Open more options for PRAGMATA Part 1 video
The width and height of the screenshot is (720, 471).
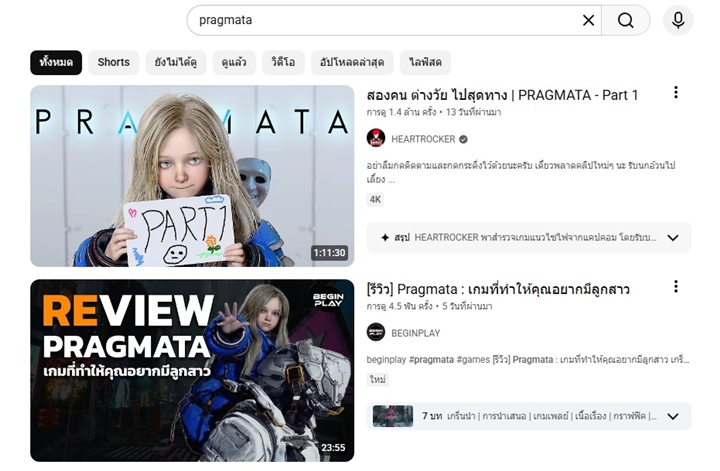[675, 92]
